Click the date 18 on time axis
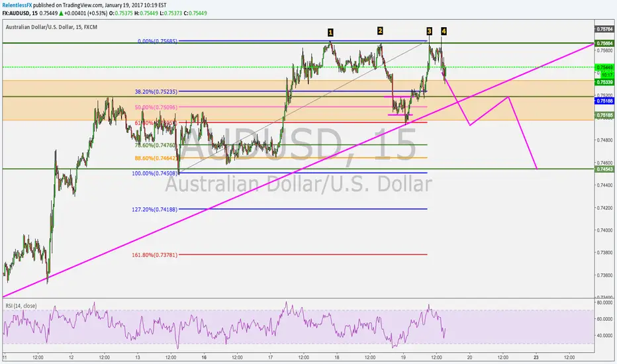This screenshot has height=364, width=617. click(x=337, y=357)
